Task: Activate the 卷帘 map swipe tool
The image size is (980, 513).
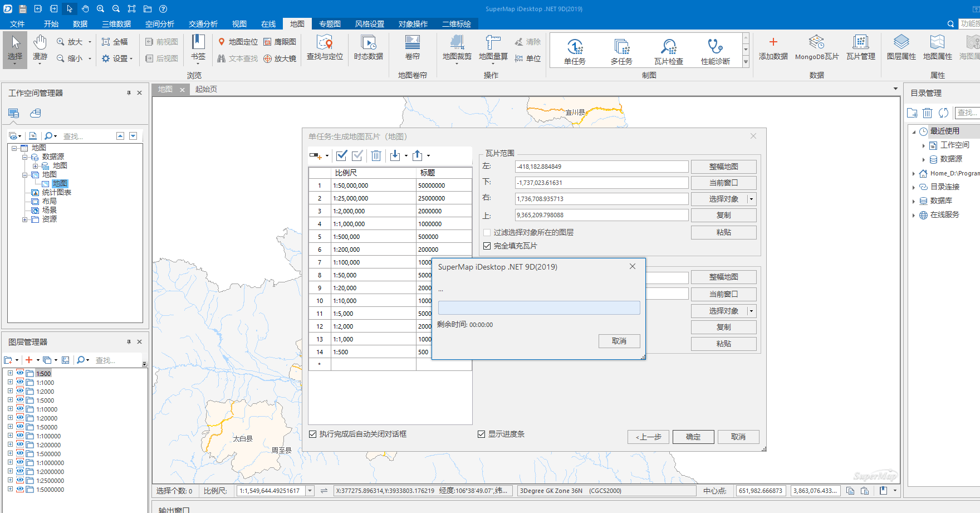Action: coord(413,48)
